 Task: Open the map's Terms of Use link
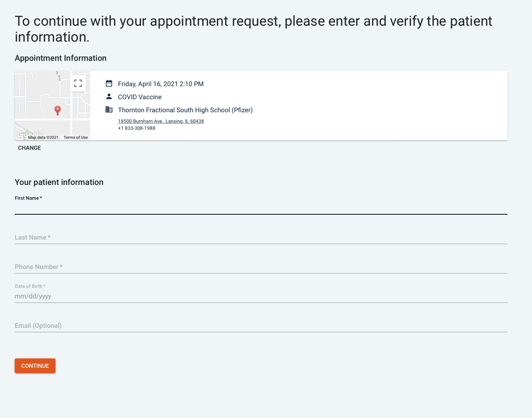click(76, 138)
